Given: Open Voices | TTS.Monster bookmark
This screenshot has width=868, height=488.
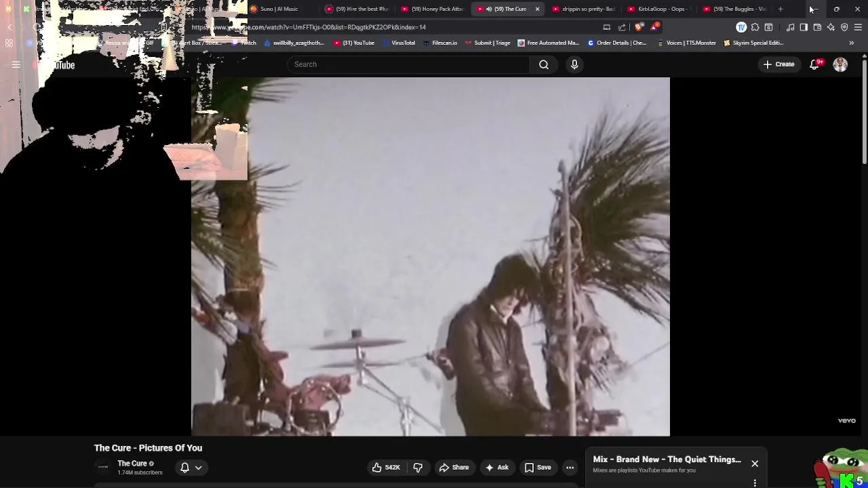Looking at the screenshot, I should tap(686, 43).
